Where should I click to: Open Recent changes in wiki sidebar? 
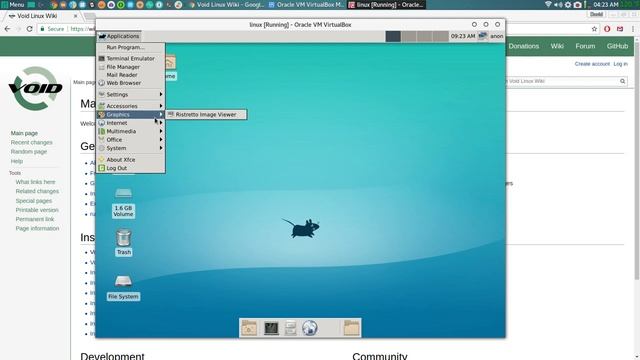[x=31, y=142]
